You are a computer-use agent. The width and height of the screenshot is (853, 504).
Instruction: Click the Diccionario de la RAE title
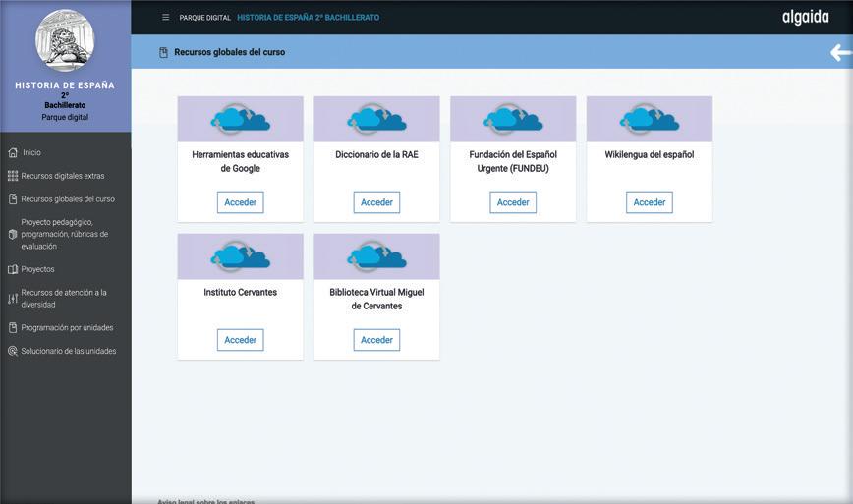tap(376, 155)
